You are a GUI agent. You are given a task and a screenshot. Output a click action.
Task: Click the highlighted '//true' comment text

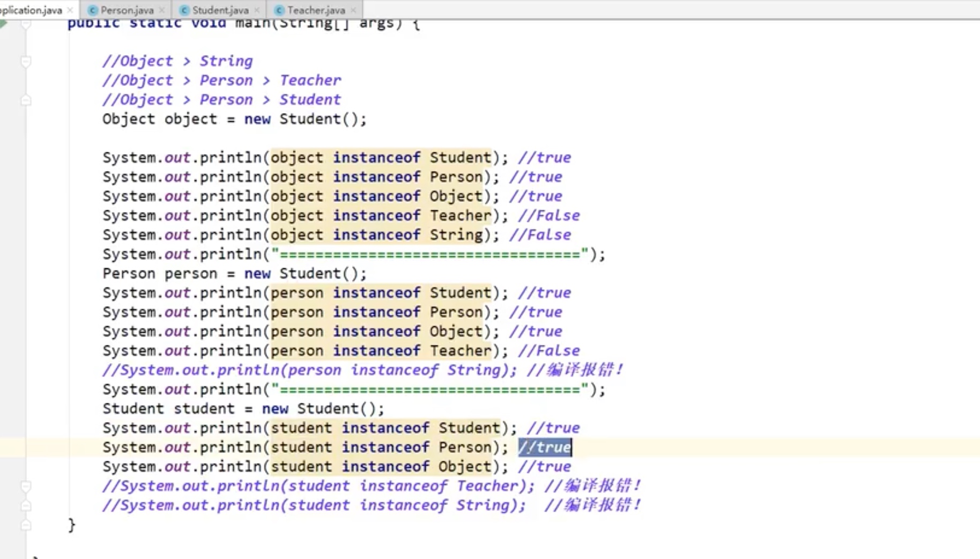[545, 447]
